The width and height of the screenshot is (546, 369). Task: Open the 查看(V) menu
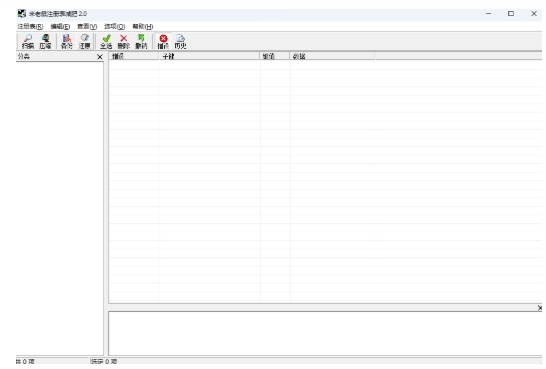(87, 26)
